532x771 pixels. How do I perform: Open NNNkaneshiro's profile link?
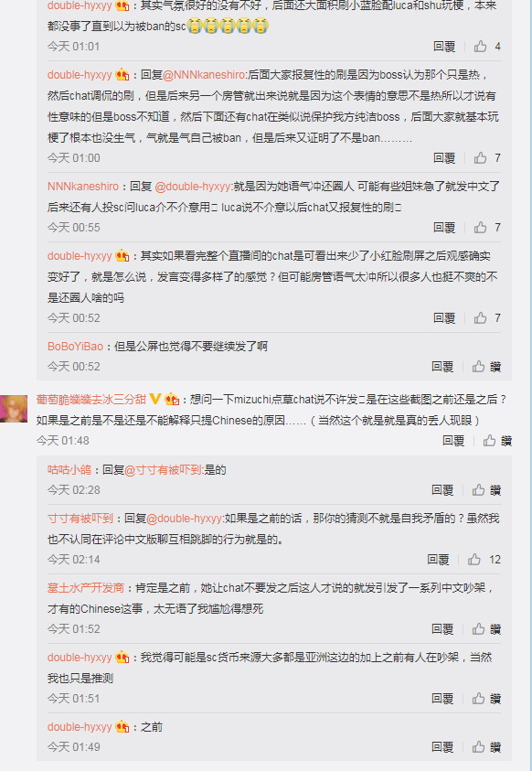coord(83,187)
